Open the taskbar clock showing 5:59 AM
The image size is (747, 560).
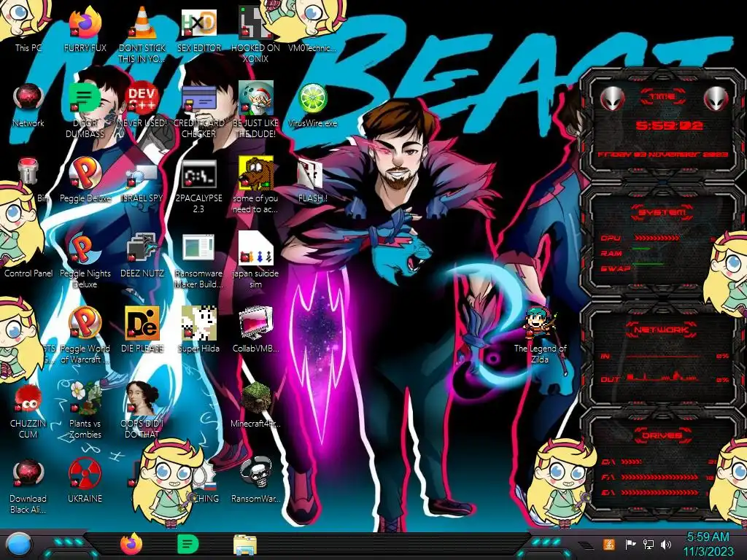(708, 544)
